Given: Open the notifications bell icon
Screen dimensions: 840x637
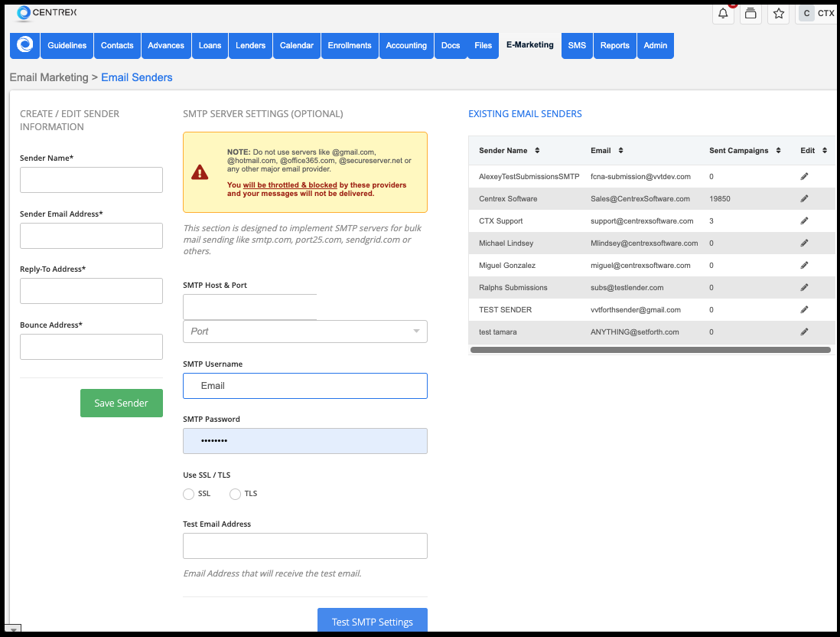Looking at the screenshot, I should [723, 14].
